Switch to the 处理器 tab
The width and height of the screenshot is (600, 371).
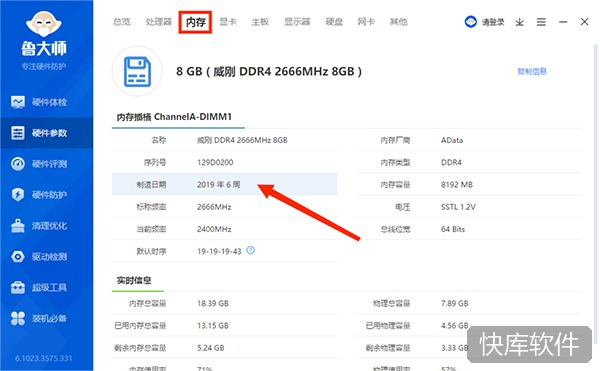[x=158, y=22]
